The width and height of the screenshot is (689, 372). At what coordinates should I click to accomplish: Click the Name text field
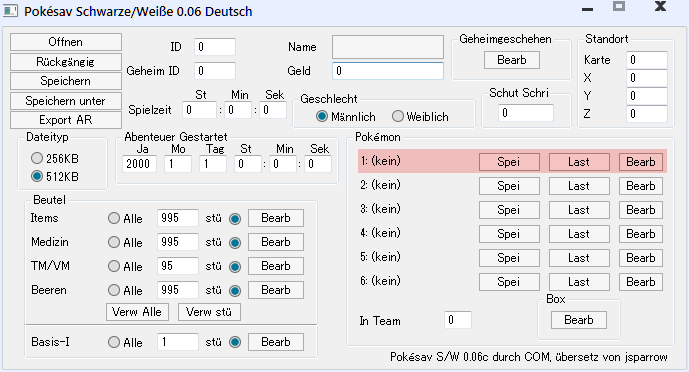388,47
